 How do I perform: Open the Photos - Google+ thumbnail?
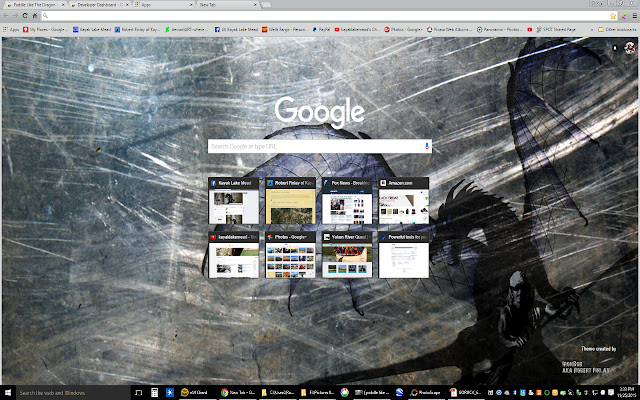click(290, 255)
